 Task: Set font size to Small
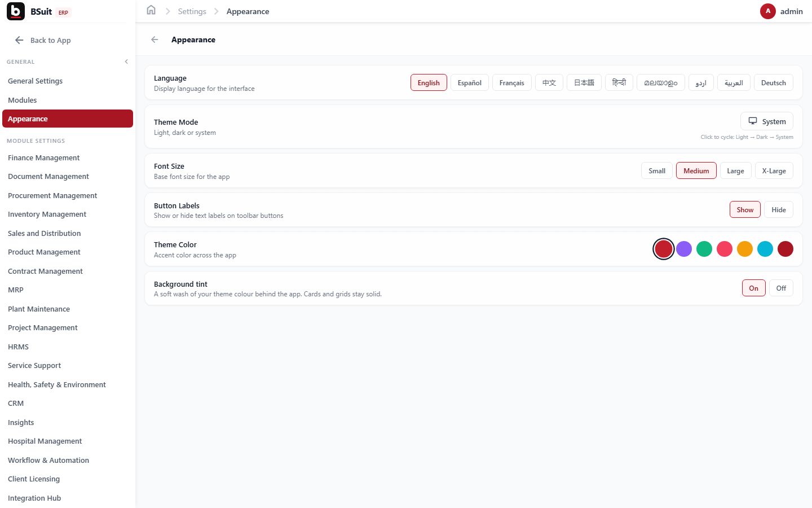[657, 170]
